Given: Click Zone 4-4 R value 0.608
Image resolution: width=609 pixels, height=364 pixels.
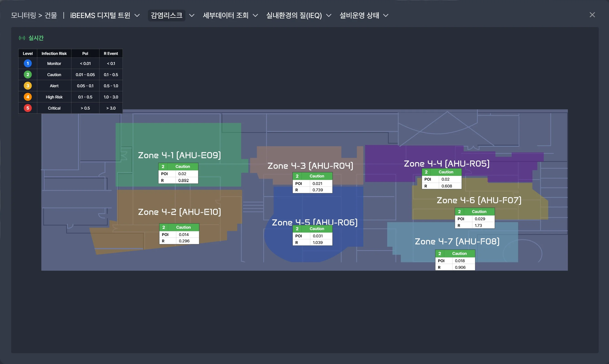Looking at the screenshot, I should pyautogui.click(x=447, y=186).
